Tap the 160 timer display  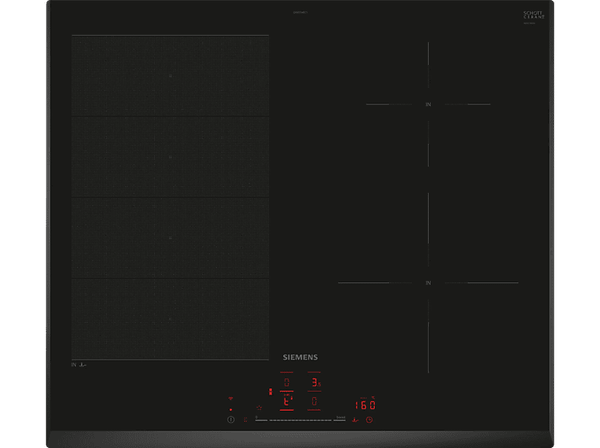tap(365, 405)
